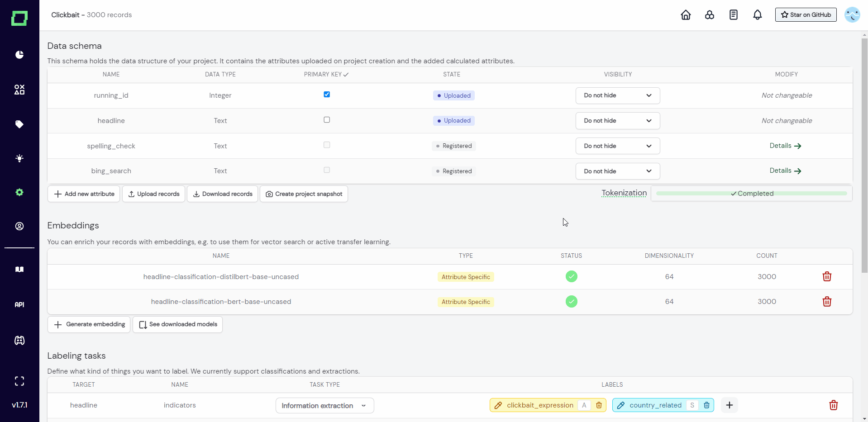The image size is (868, 422).
Task: Click the Uploaded state badge for running_id
Action: pos(454,95)
